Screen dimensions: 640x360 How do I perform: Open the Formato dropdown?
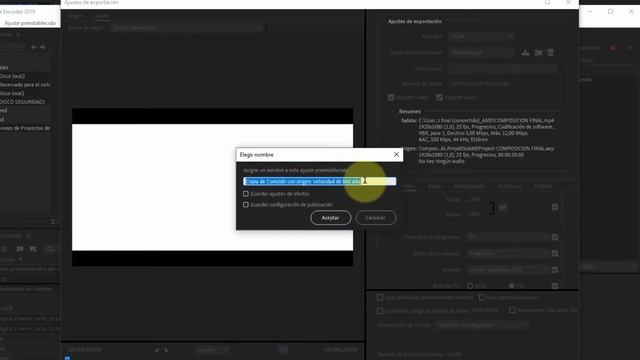coord(481,36)
